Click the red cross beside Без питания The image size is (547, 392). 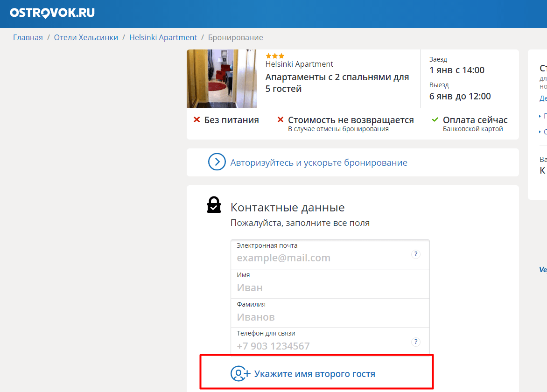click(197, 119)
